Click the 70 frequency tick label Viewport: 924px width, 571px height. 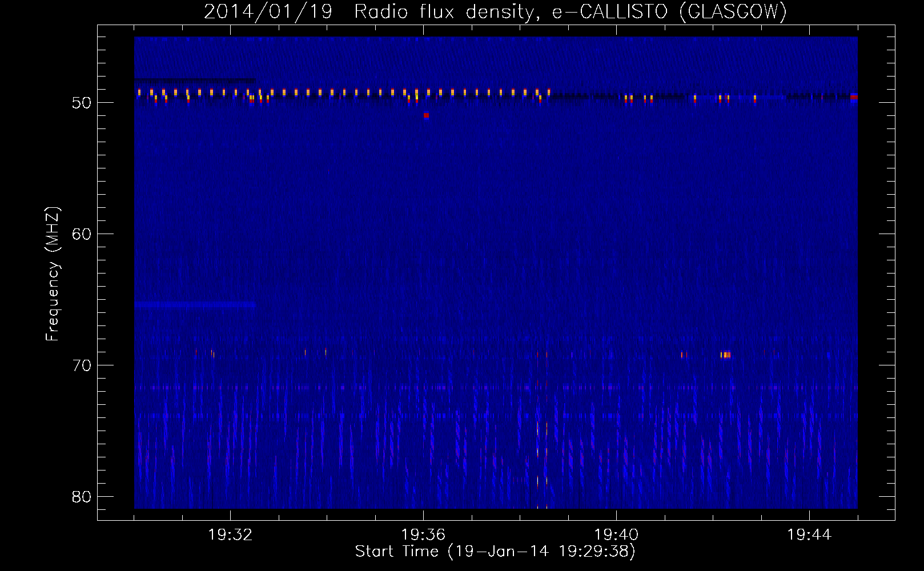click(82, 365)
